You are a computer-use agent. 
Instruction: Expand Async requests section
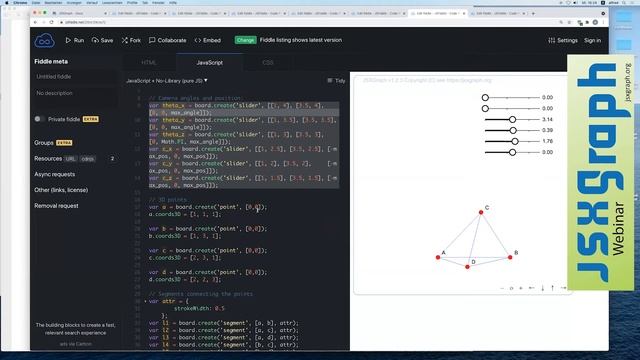pos(55,174)
